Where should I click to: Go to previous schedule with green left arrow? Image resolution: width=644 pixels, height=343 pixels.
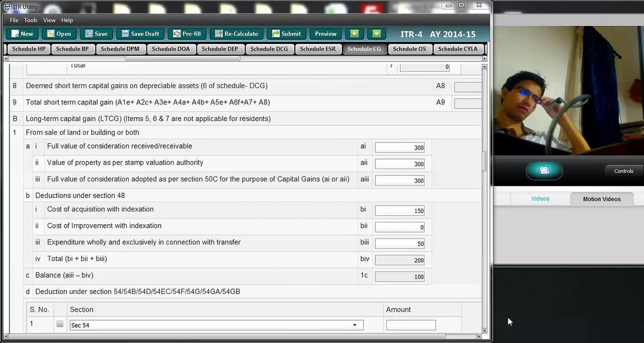(x=354, y=34)
